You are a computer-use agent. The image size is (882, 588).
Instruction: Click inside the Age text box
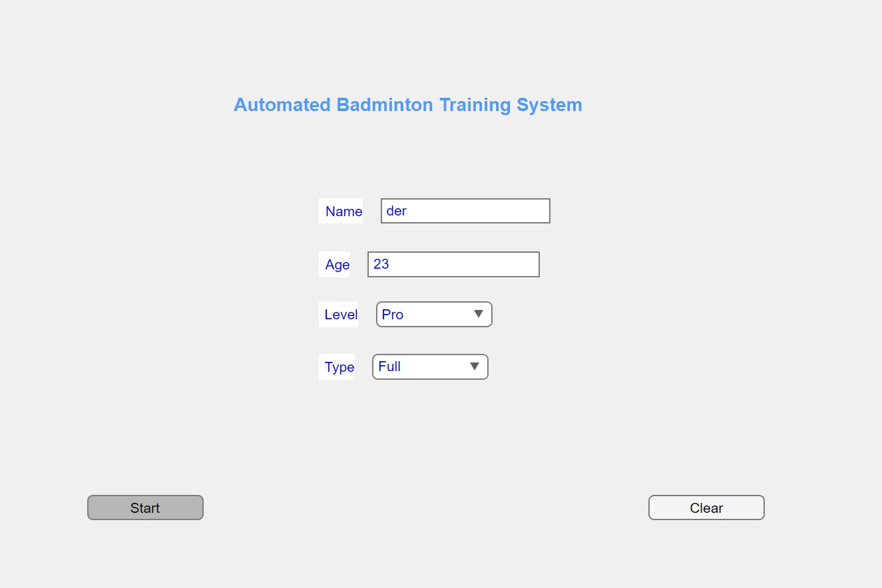tap(453, 264)
